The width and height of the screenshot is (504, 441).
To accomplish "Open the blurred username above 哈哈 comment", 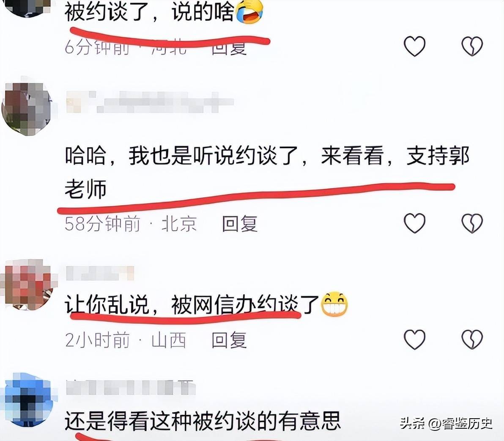I will [150, 102].
